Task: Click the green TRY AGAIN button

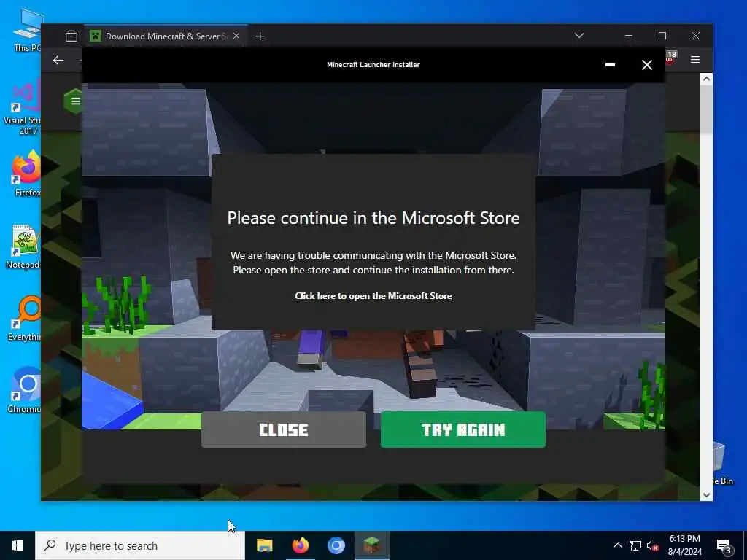Action: coord(462,429)
